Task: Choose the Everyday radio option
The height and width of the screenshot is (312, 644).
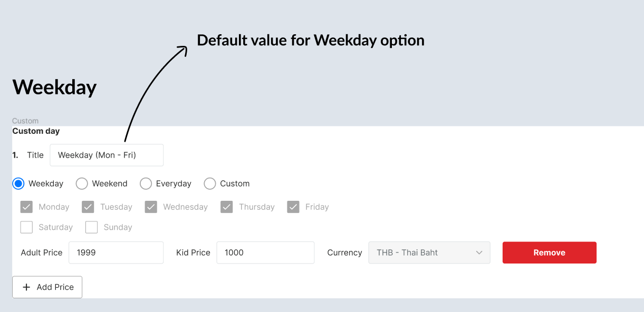Action: click(146, 183)
